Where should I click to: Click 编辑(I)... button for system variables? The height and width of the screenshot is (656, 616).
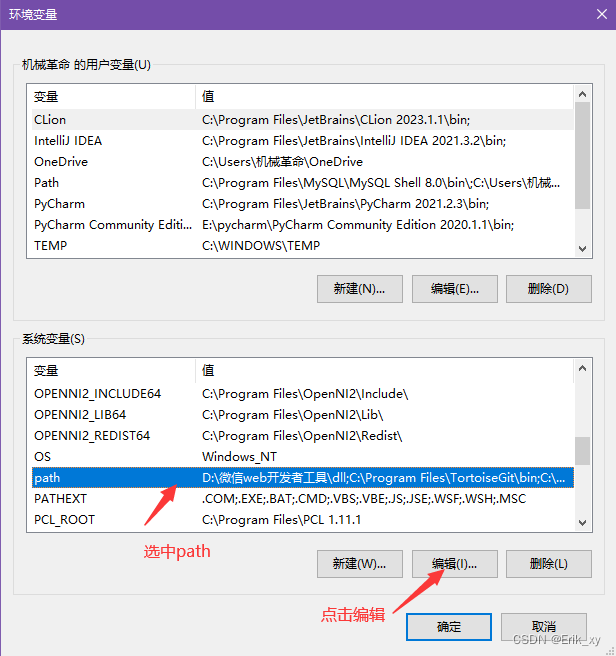(455, 564)
